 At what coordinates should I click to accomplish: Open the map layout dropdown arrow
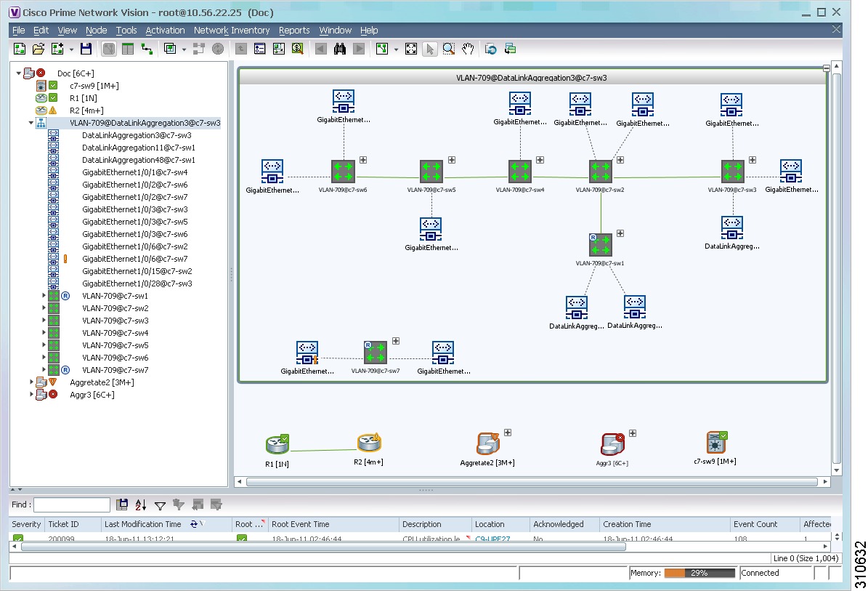(x=396, y=50)
